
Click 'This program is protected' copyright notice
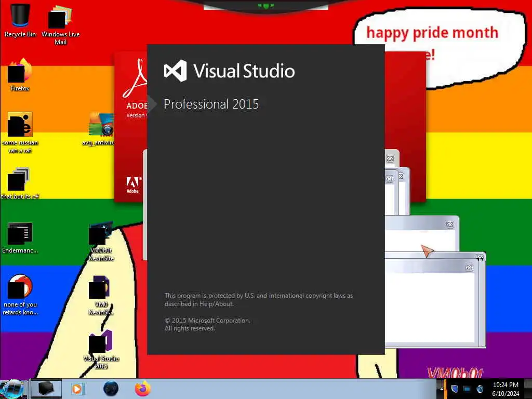(259, 300)
